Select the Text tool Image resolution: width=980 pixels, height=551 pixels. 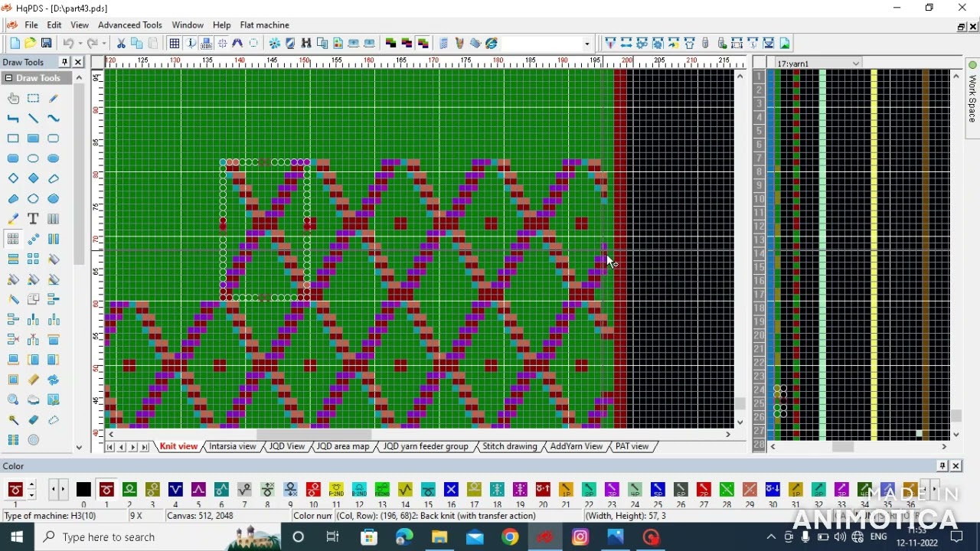click(x=33, y=219)
